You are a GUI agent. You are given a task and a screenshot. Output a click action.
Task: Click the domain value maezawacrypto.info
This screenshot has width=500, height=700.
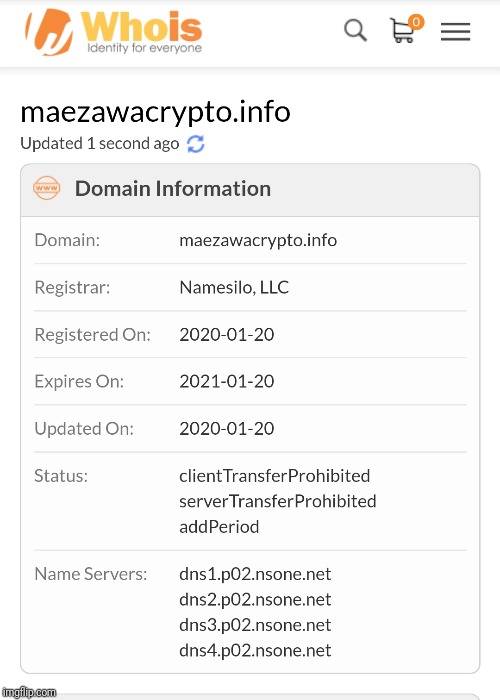258,240
